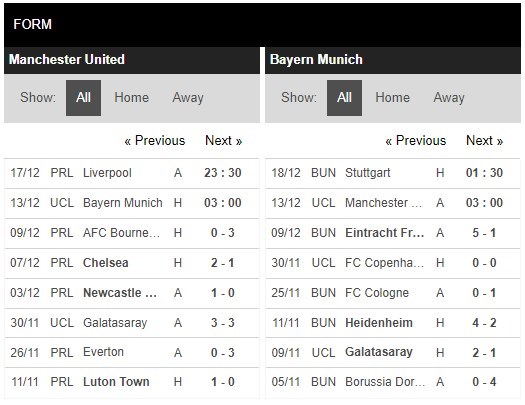525x405 pixels.
Task: Show Manchester United Home matches only
Action: (131, 98)
